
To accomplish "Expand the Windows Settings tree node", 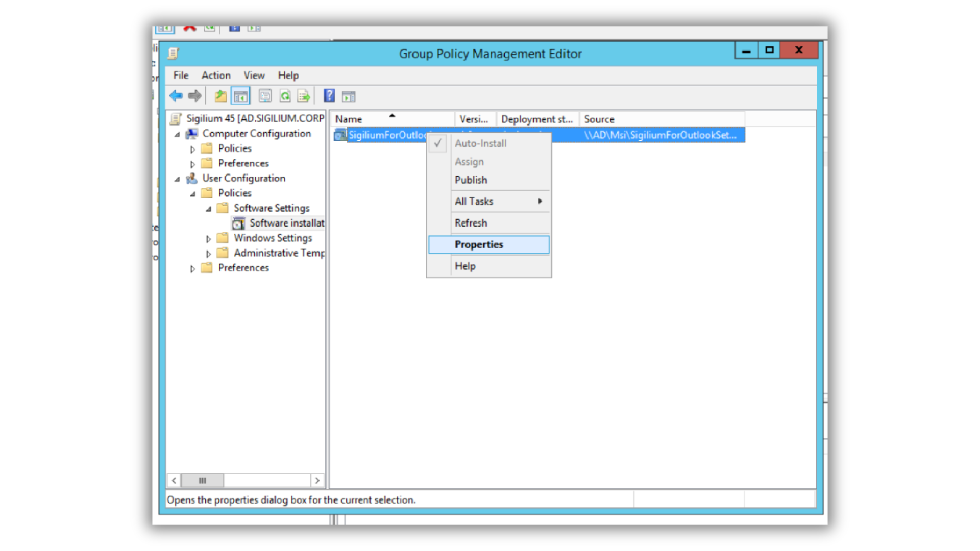I will point(208,239).
